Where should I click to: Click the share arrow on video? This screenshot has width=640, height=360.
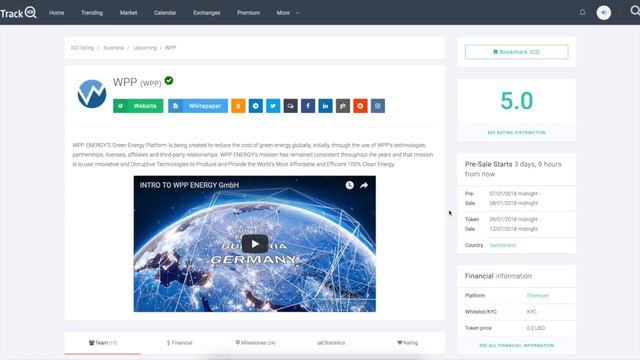[364, 185]
